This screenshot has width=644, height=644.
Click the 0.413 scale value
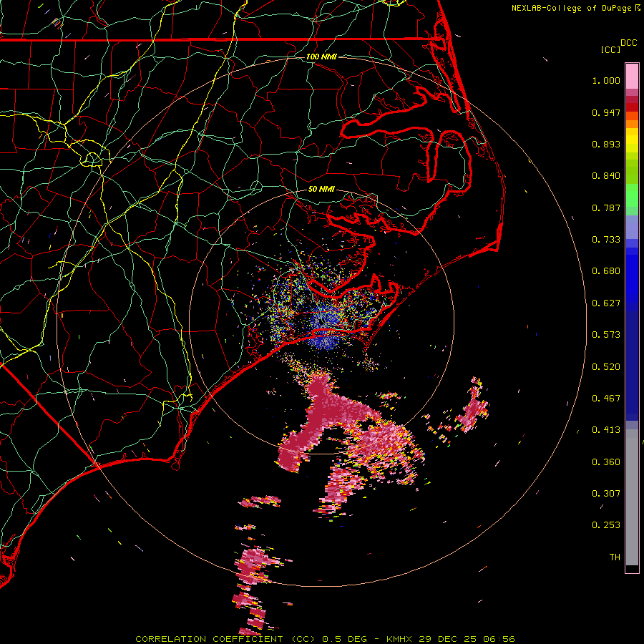(606, 430)
